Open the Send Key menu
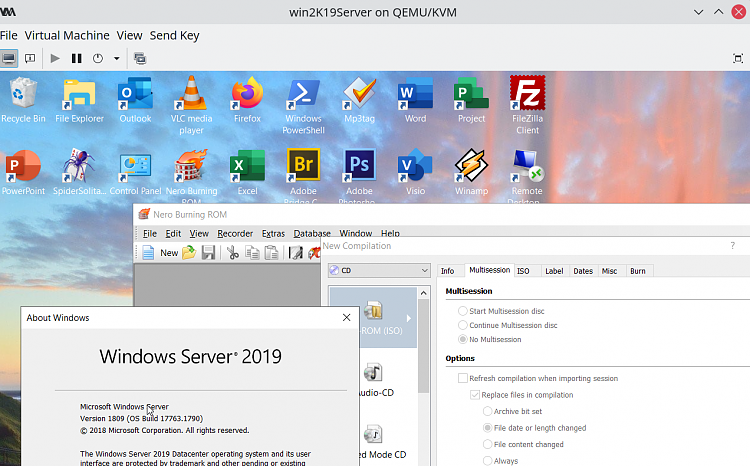This screenshot has height=466, width=750. (175, 35)
